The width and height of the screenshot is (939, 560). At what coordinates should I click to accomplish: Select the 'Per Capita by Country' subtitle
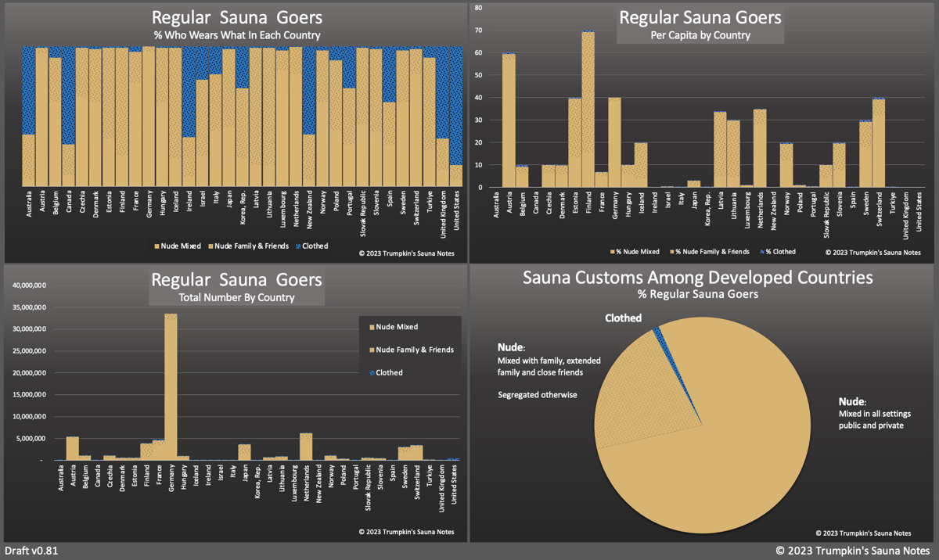[700, 35]
